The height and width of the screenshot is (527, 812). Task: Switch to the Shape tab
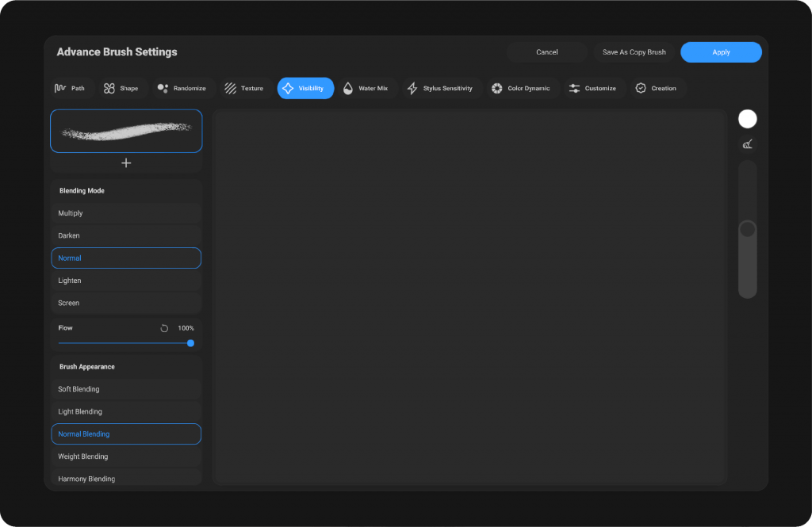tap(121, 88)
